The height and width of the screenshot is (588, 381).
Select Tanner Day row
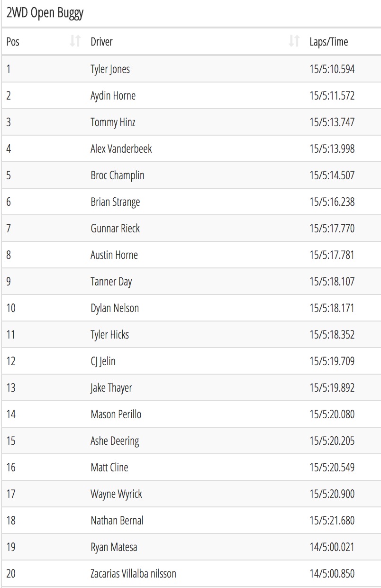click(191, 282)
